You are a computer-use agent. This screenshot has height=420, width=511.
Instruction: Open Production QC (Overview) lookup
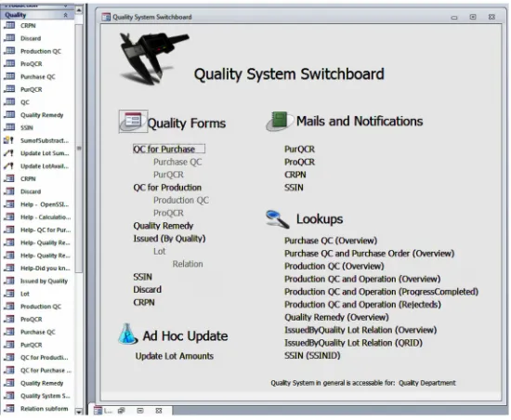pos(334,266)
